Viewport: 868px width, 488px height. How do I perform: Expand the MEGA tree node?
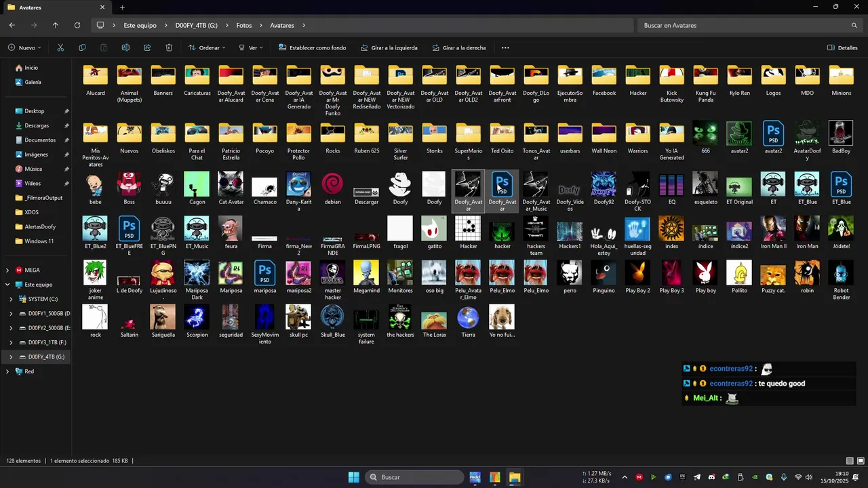pos(7,270)
